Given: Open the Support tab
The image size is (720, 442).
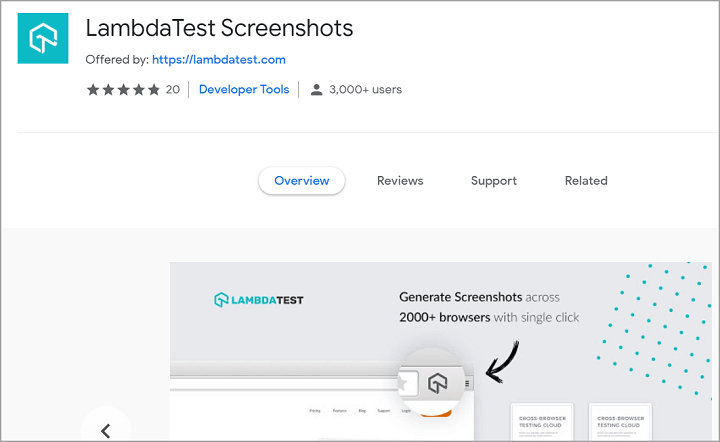Looking at the screenshot, I should point(494,181).
